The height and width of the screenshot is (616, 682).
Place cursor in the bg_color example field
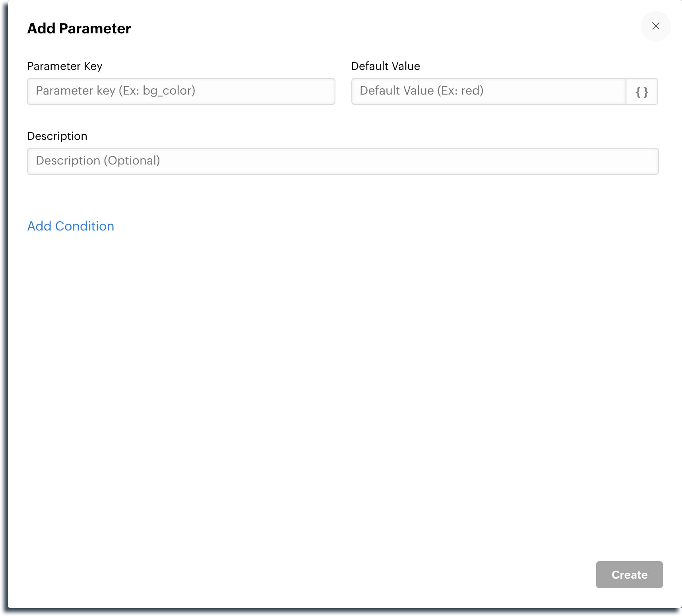181,91
